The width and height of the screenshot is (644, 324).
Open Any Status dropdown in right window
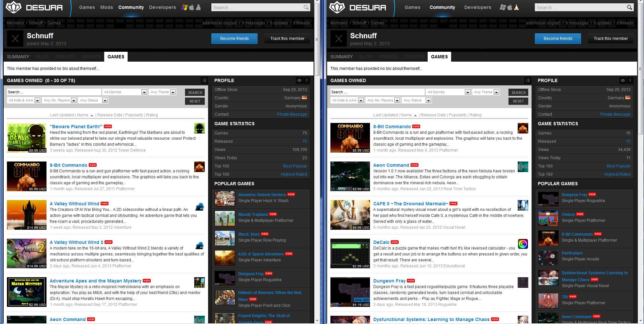point(416,100)
